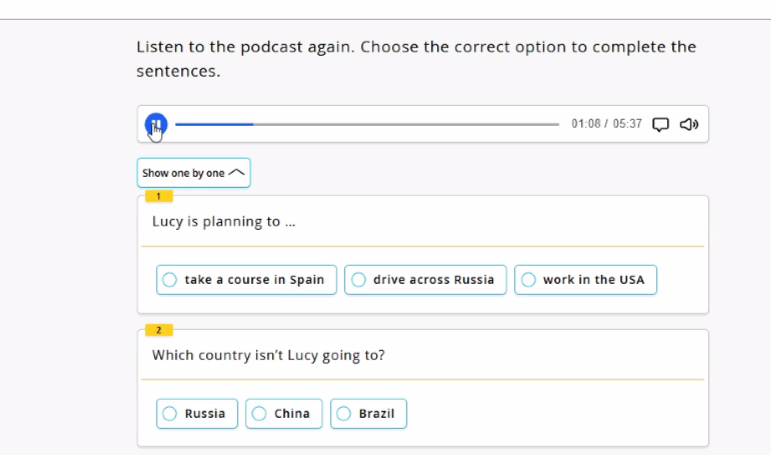Select the 'take a course in Spain' option
Viewport: 771px width, 455px height.
(x=246, y=280)
